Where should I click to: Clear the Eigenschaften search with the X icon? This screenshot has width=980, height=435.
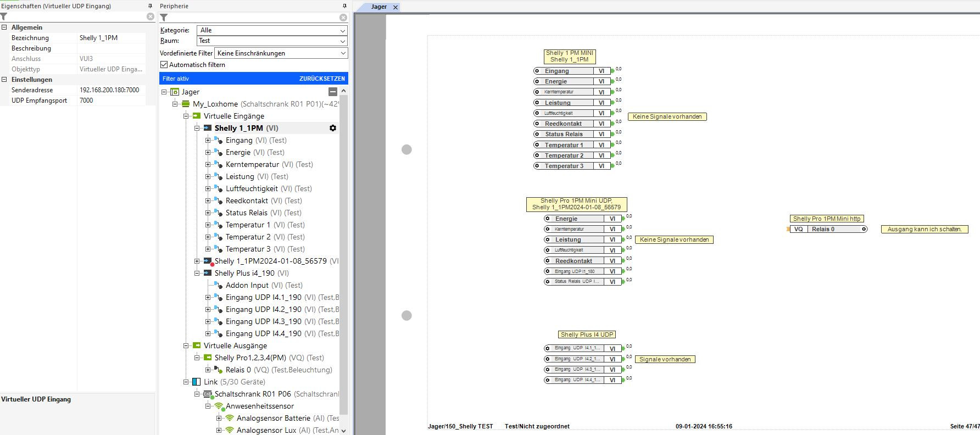[151, 17]
